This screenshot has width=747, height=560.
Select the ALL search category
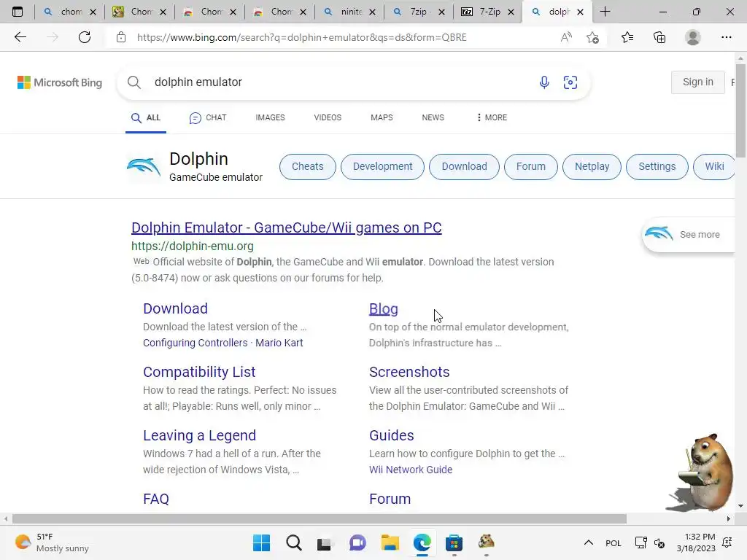click(146, 117)
